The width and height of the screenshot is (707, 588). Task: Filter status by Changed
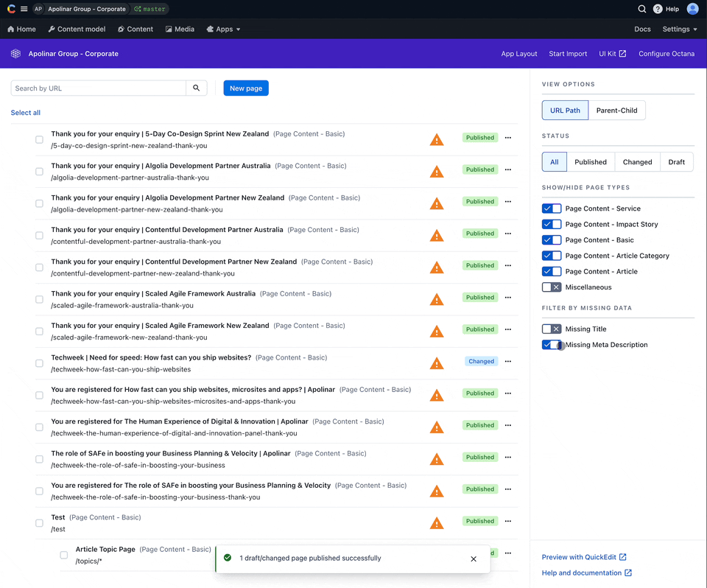[x=637, y=162]
